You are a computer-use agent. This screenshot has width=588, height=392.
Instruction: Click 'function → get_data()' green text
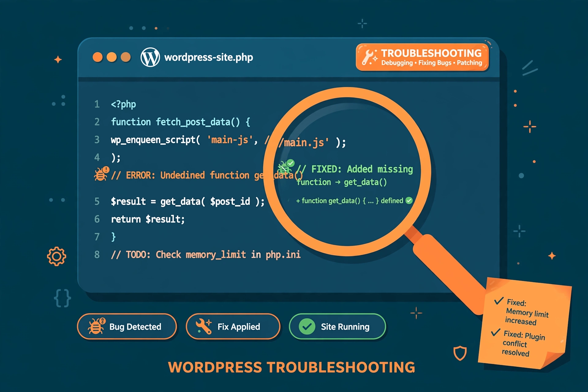click(341, 182)
